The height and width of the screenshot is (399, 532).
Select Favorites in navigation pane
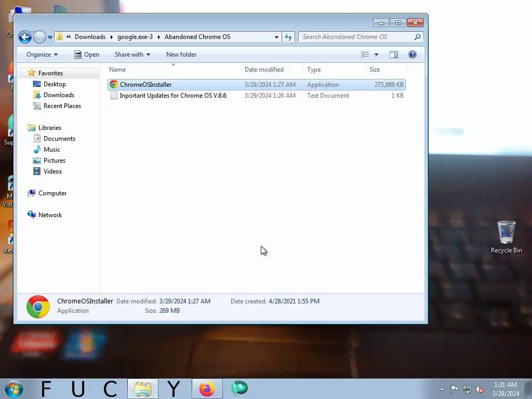50,73
